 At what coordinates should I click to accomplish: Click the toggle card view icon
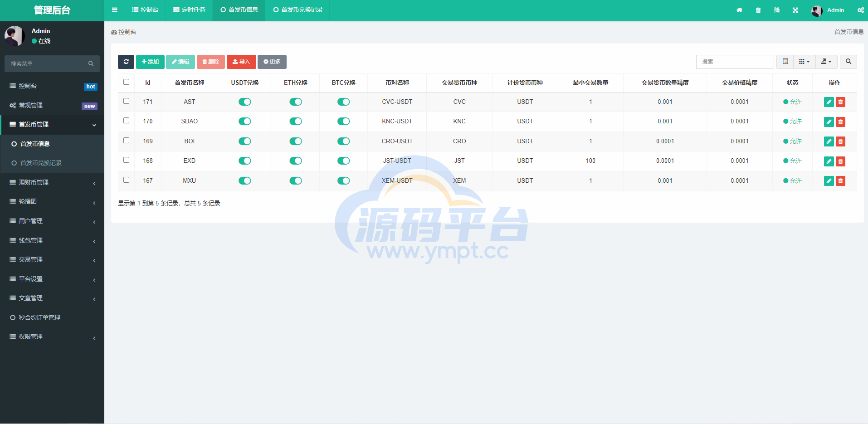tap(785, 62)
